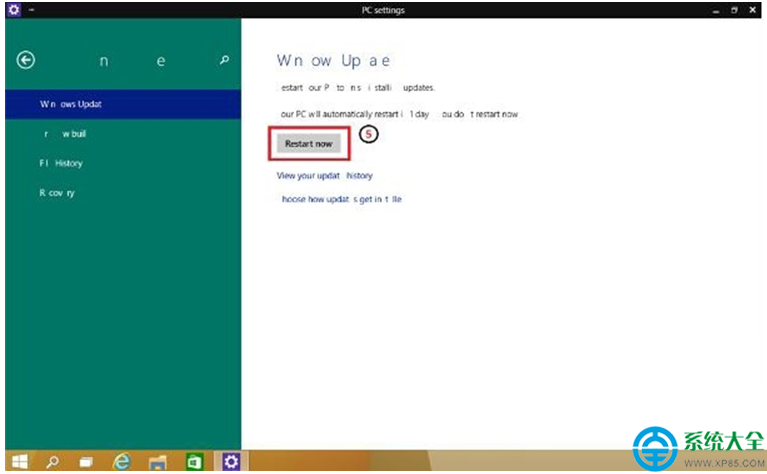Select Windows Update in the sidebar
Image resolution: width=767 pixels, height=474 pixels.
[x=123, y=104]
